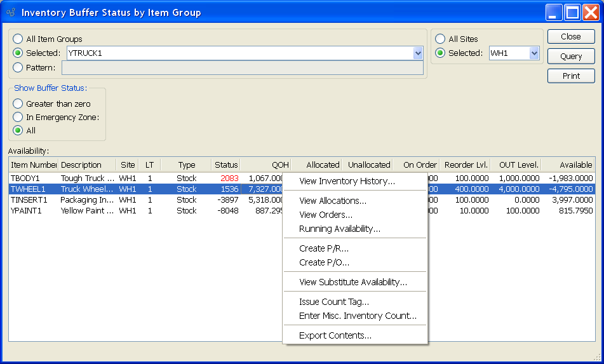Viewport: 604px width, 364px height.
Task: Click the Print button
Action: [x=571, y=76]
